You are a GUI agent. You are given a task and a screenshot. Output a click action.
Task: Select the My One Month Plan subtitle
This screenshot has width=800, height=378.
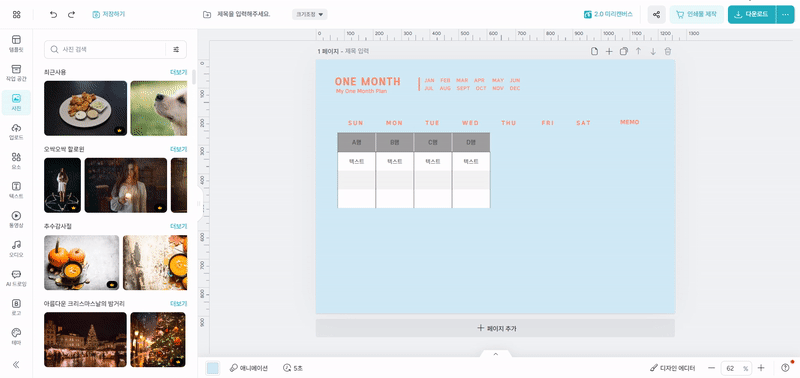361,91
